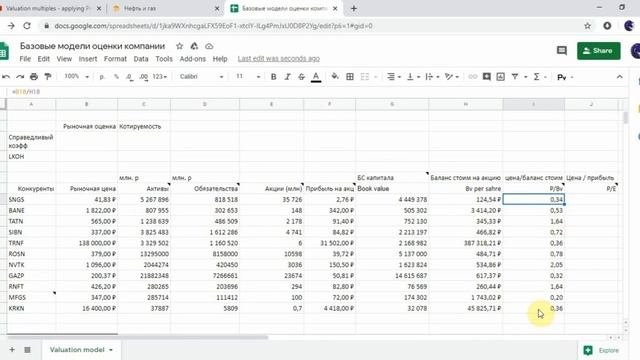Open the Data menu
This screenshot has height=360, width=640.
pos(141,59)
